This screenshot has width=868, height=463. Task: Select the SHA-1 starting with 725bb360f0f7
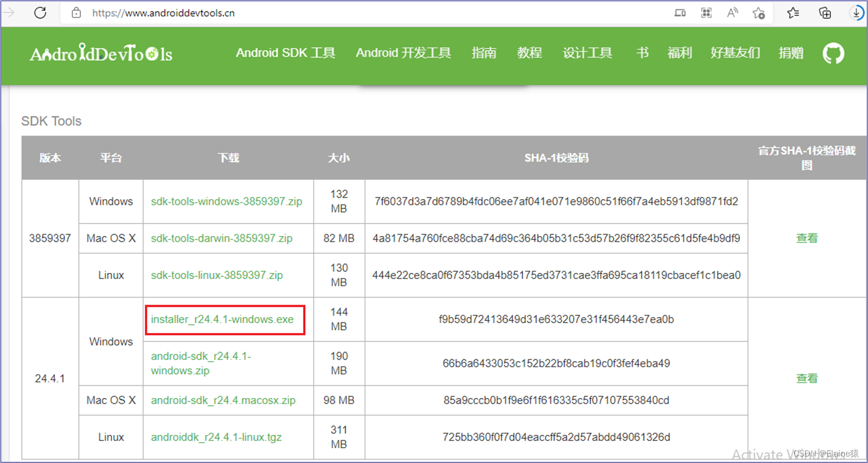pyautogui.click(x=556, y=437)
